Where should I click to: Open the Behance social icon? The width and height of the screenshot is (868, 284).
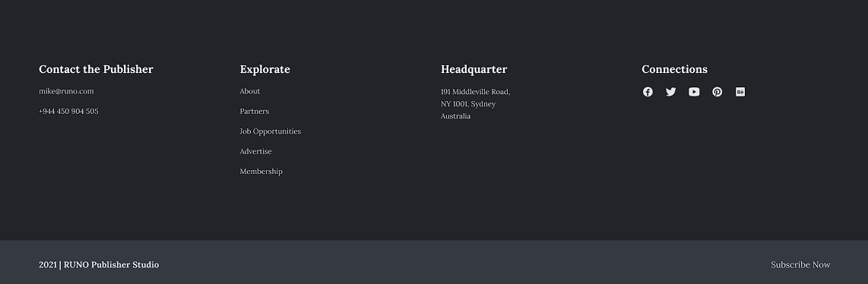point(740,92)
